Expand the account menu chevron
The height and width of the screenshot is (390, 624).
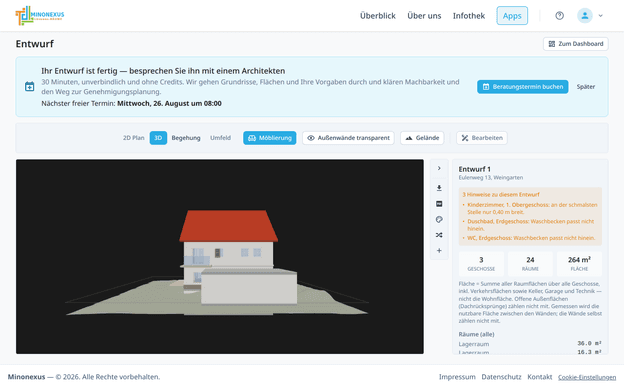coord(601,16)
